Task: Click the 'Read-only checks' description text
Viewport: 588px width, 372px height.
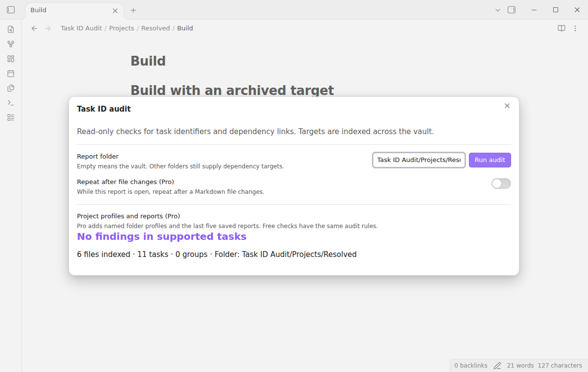Action: click(255, 132)
